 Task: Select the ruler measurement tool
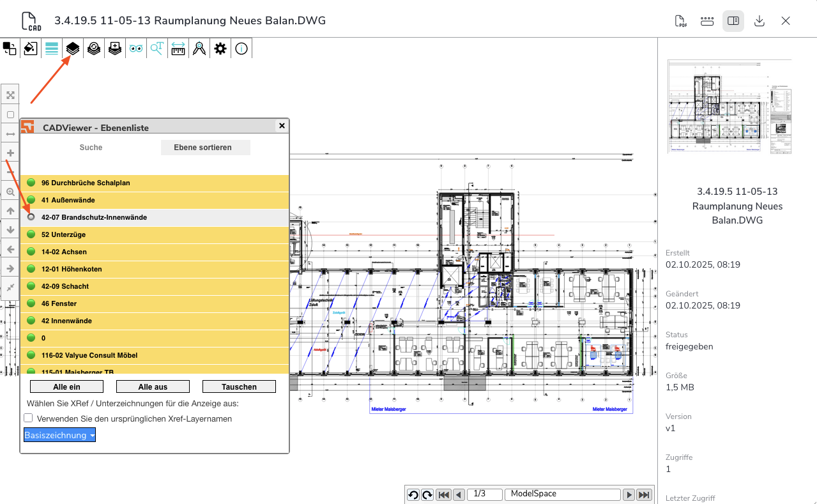tap(178, 49)
